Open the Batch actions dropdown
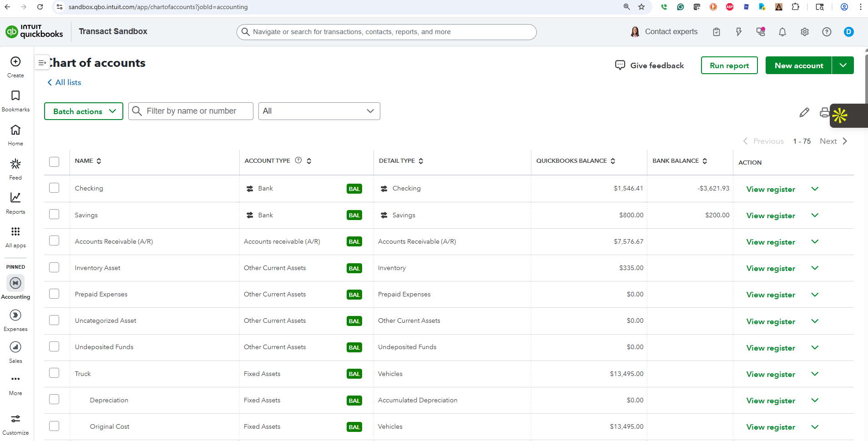 coord(84,111)
